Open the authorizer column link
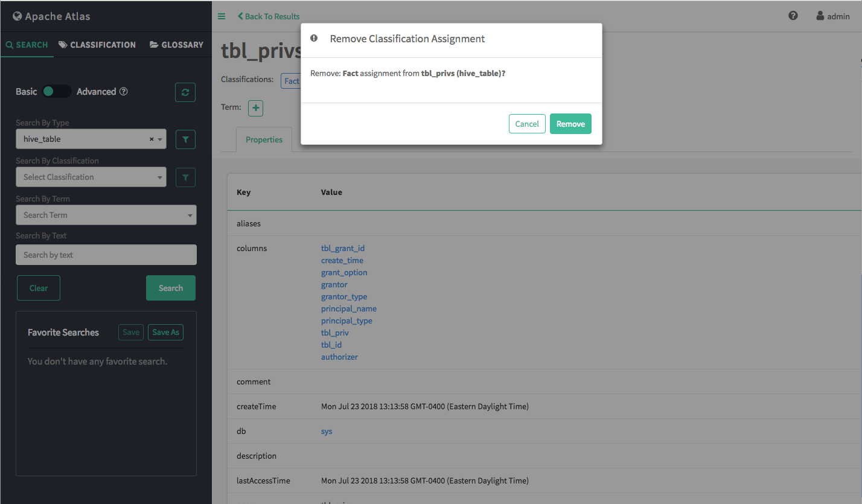 click(x=339, y=357)
